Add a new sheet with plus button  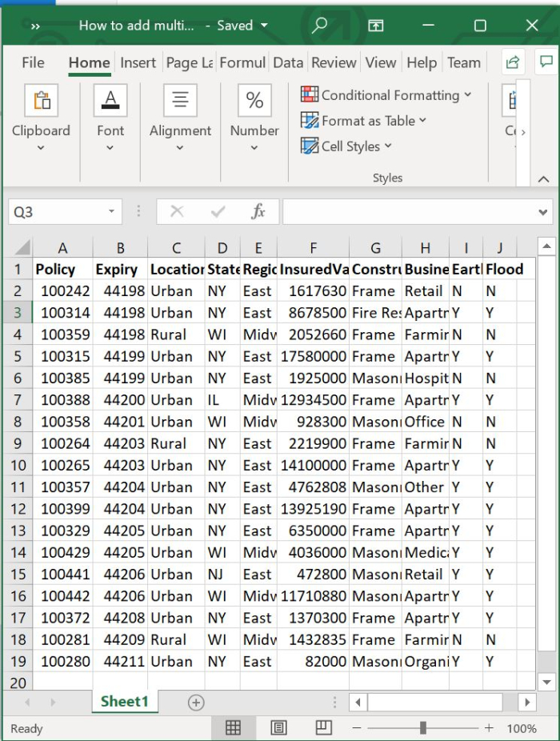pos(196,703)
